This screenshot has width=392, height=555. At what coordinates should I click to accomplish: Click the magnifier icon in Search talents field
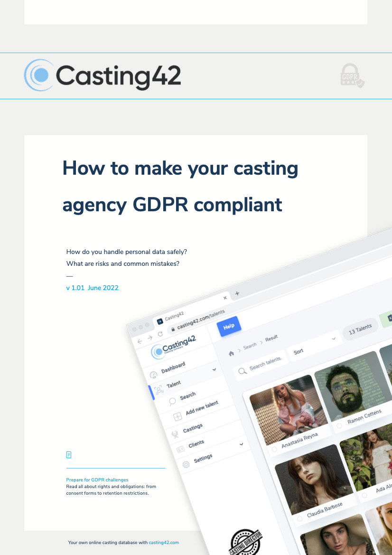pyautogui.click(x=243, y=371)
